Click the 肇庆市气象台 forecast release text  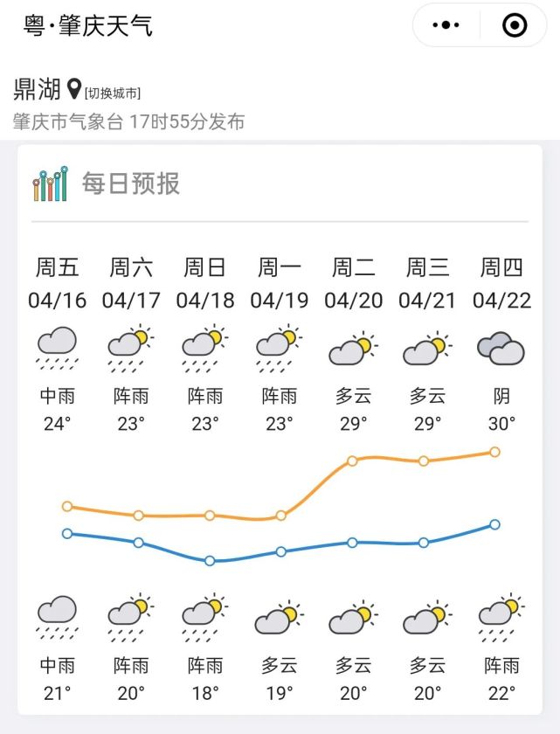(127, 122)
